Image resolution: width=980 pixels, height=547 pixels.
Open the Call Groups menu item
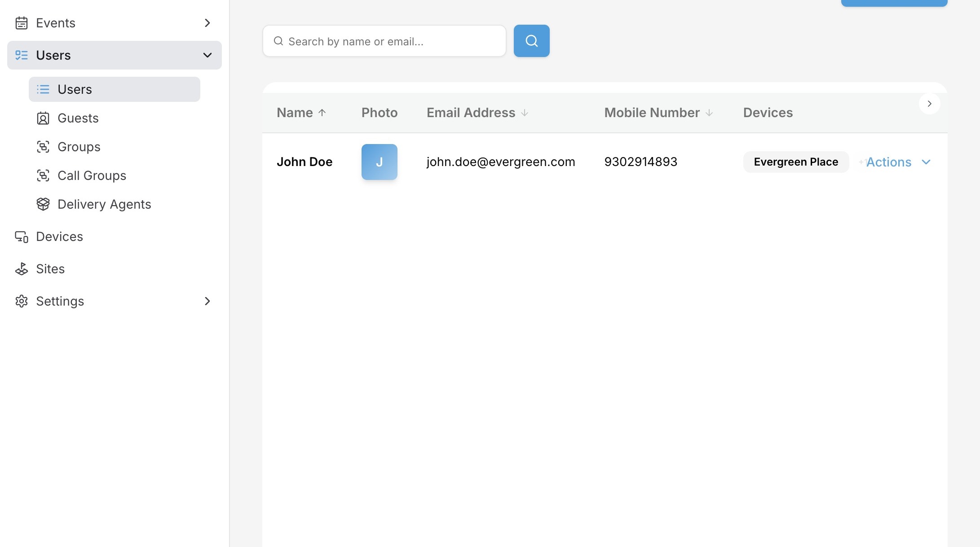pyautogui.click(x=92, y=175)
